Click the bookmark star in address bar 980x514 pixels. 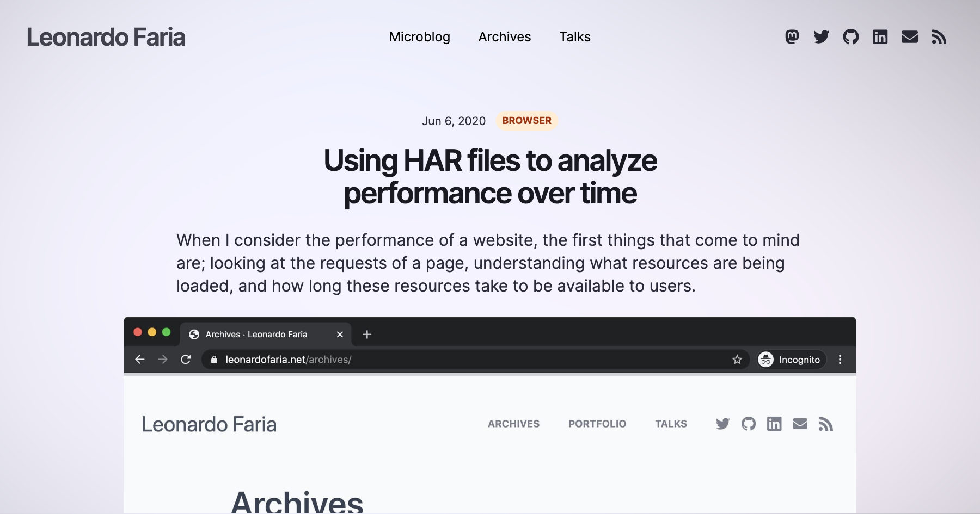pos(737,360)
